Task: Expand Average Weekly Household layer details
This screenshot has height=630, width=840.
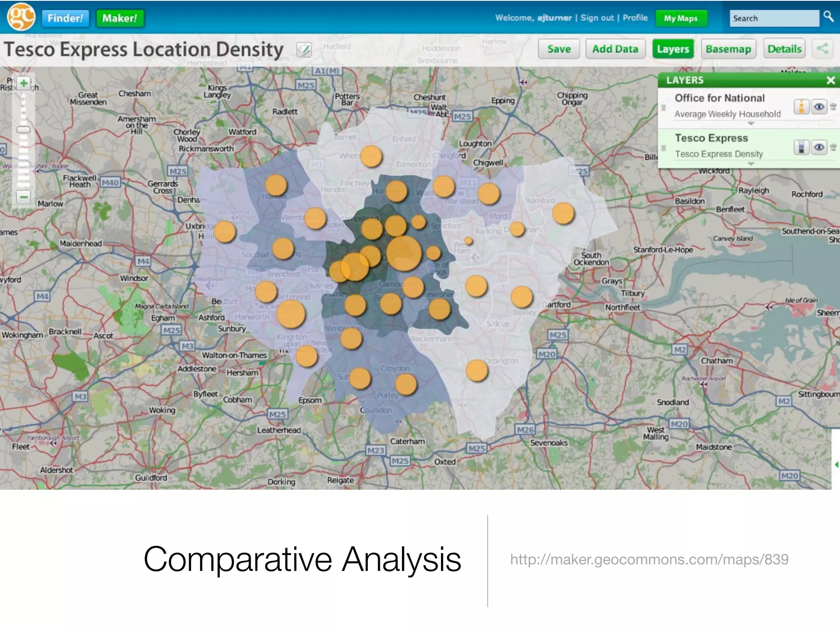Action: 751,123
